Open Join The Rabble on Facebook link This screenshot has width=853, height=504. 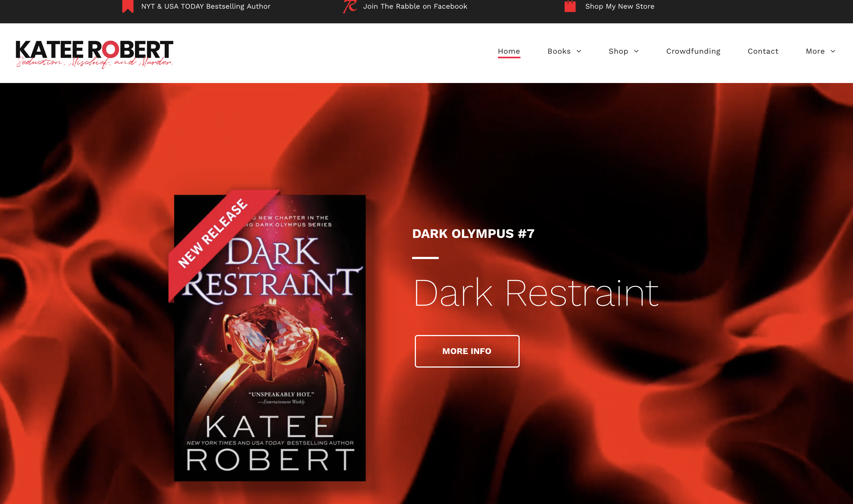pyautogui.click(x=415, y=7)
